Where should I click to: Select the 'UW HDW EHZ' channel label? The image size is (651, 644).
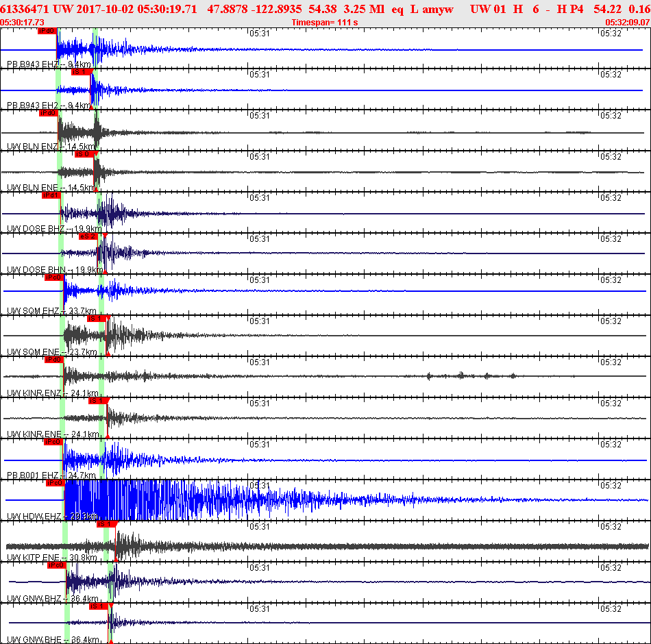(x=34, y=517)
